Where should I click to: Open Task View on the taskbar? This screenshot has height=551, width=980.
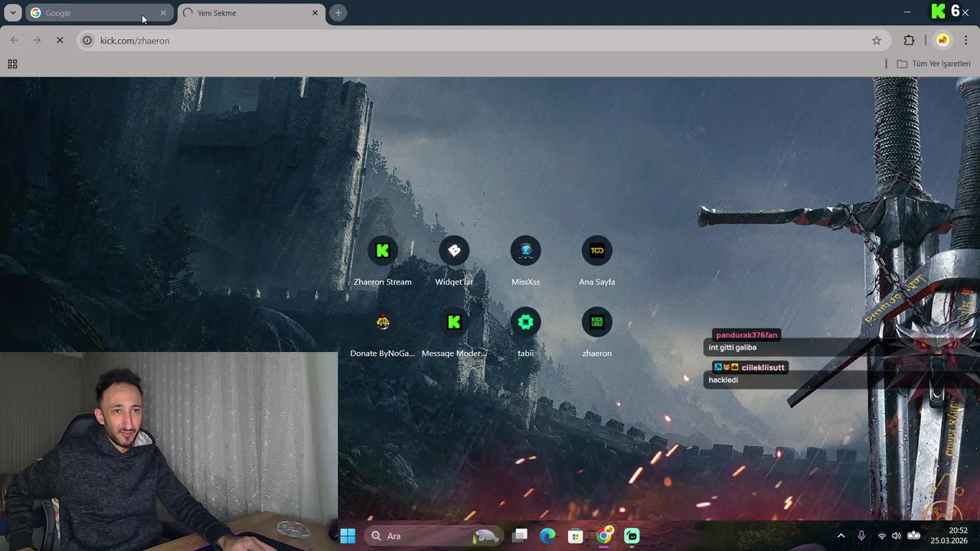pos(520,536)
